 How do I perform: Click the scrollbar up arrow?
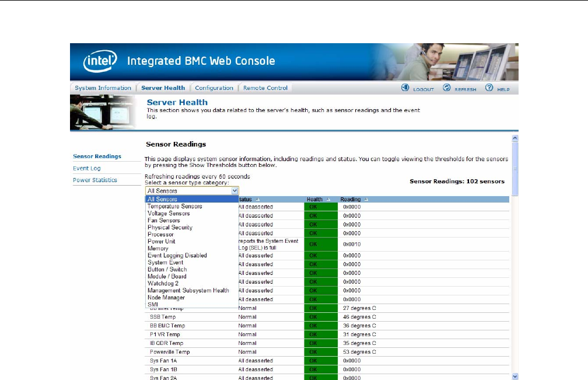[x=515, y=138]
